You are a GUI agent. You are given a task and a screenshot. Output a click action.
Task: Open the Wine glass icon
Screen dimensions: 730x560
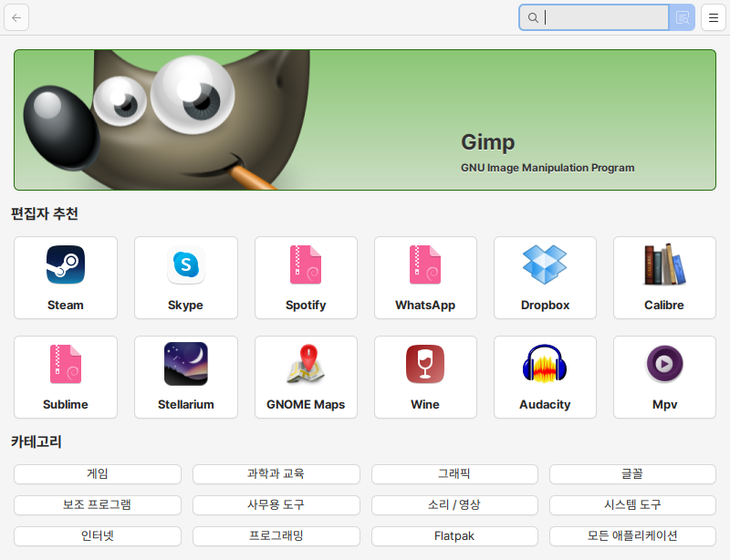(x=425, y=365)
